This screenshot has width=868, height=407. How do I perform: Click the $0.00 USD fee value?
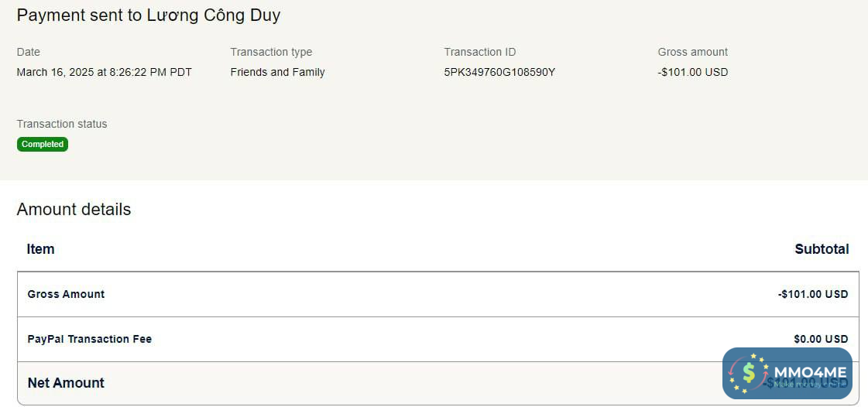click(821, 339)
